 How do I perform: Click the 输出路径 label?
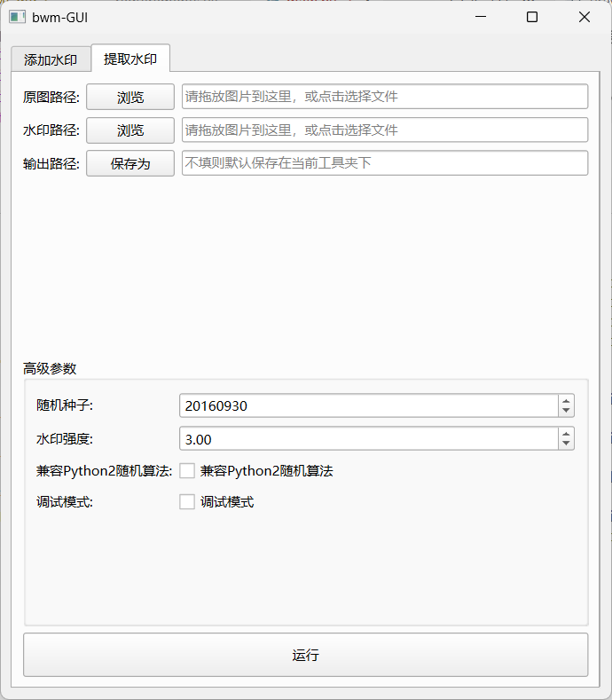[51, 164]
